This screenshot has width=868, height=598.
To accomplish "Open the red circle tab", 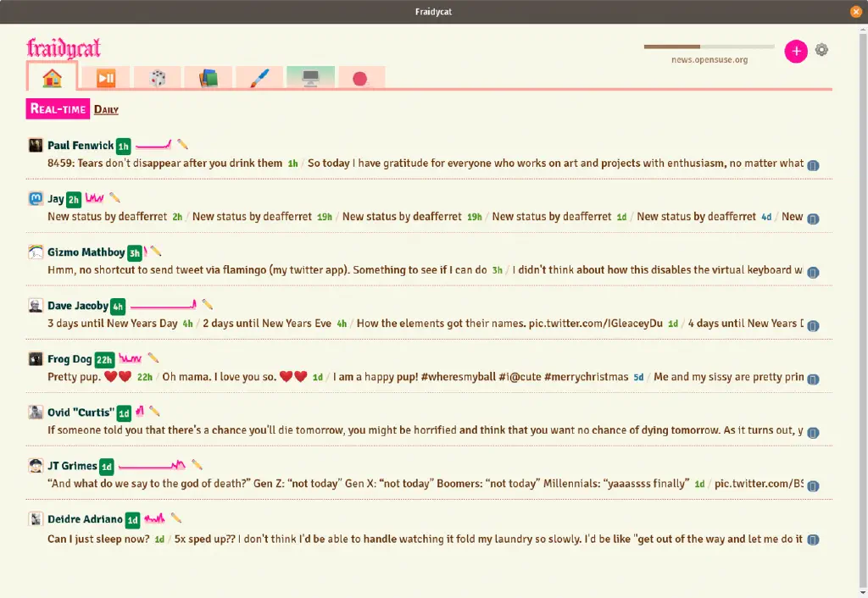I will pyautogui.click(x=359, y=79).
